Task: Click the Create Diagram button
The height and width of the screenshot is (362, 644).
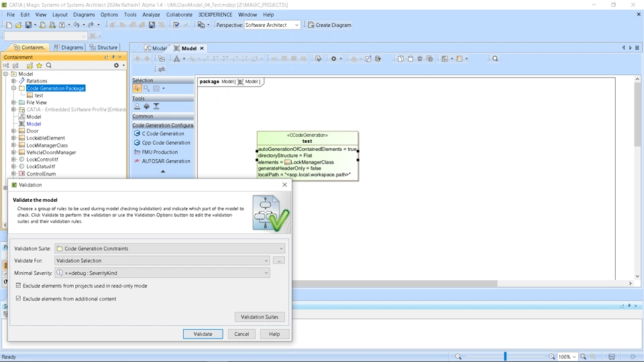Action: click(329, 25)
